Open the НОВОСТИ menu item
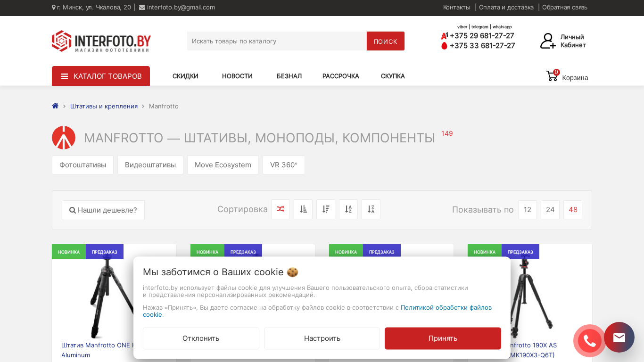 (237, 76)
